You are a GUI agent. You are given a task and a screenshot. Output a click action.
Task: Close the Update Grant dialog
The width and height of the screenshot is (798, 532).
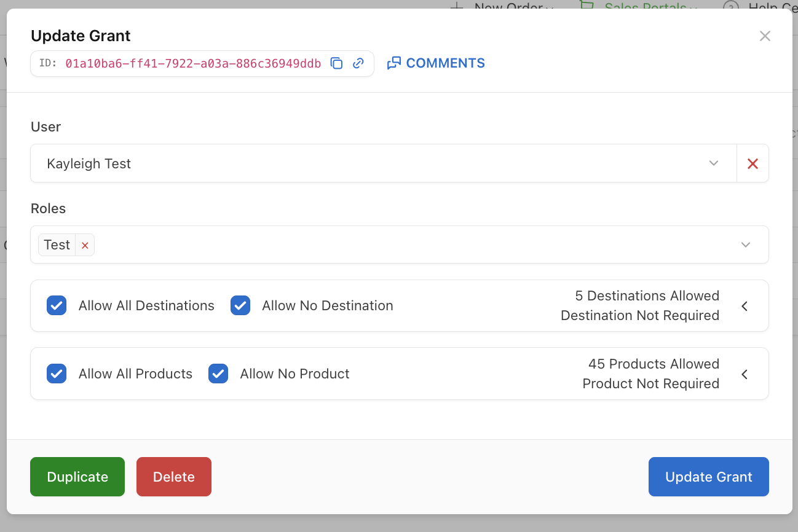765,36
